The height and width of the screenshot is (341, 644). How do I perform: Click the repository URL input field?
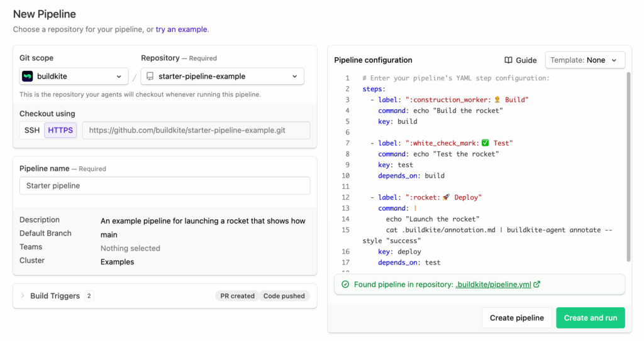click(196, 130)
